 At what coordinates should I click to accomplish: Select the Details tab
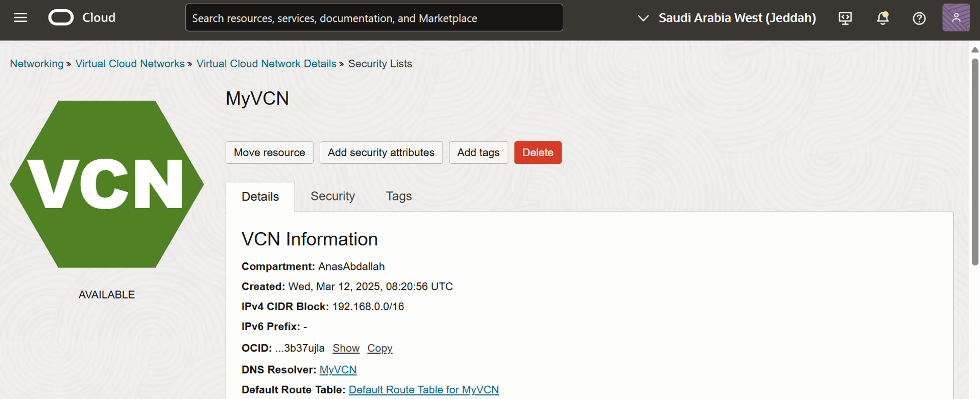(x=260, y=196)
